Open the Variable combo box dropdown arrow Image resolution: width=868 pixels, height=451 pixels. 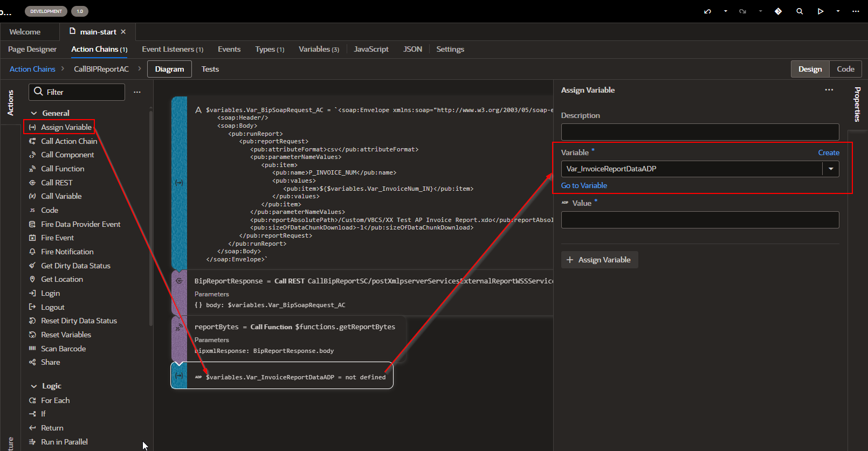tap(831, 169)
